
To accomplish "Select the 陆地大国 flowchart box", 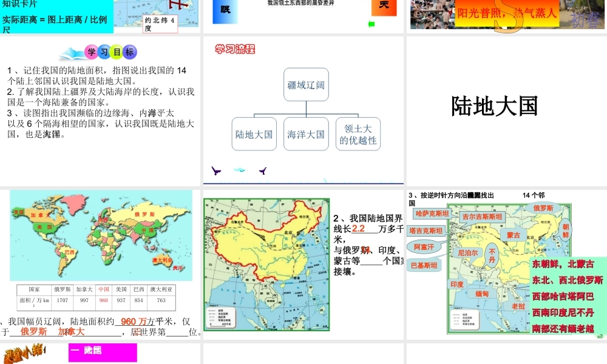I will pyautogui.click(x=254, y=134).
